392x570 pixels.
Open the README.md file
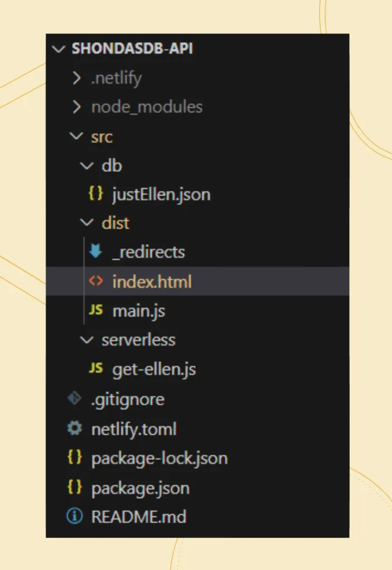click(x=139, y=516)
